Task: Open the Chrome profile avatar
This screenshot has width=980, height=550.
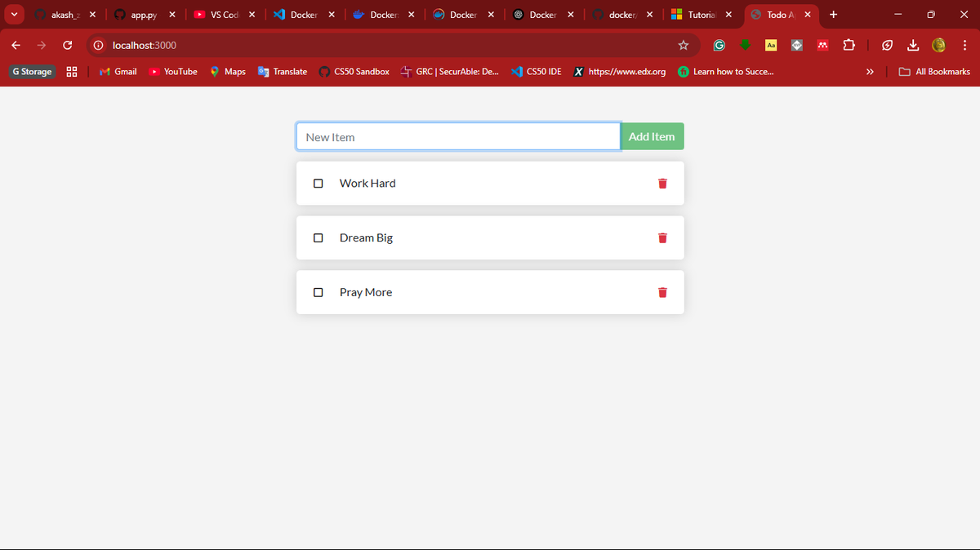Action: pos(939,45)
